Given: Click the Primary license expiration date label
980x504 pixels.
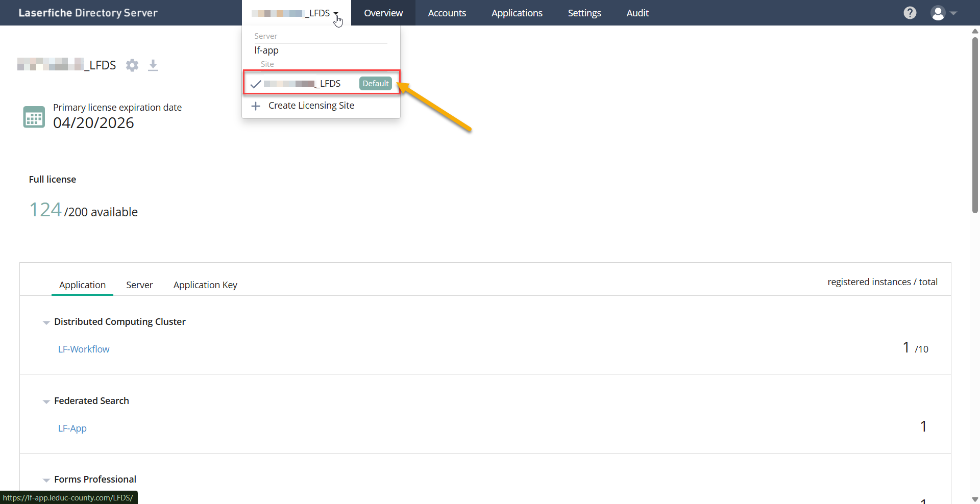Looking at the screenshot, I should click(x=117, y=108).
